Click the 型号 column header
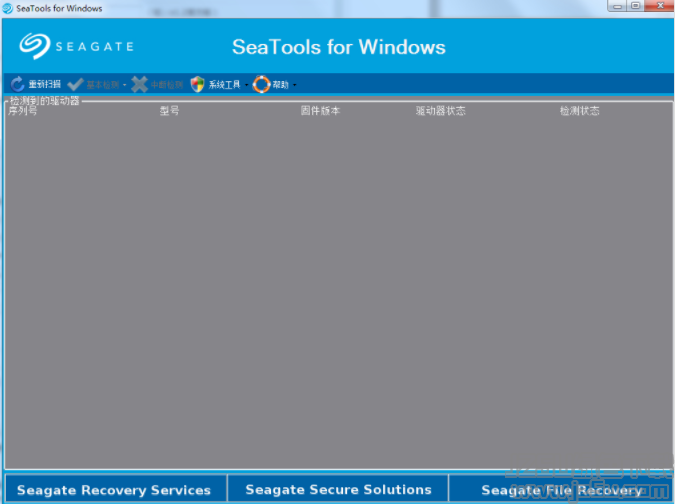Image resolution: width=675 pixels, height=504 pixels. 170,111
